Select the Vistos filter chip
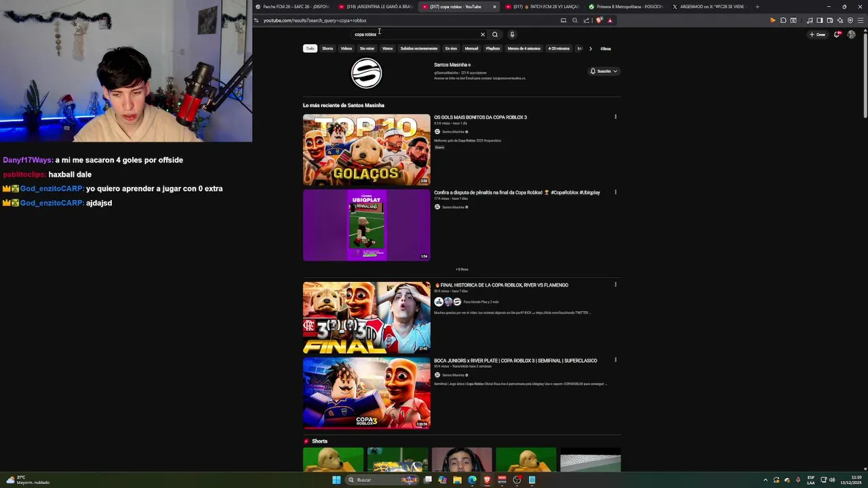The width and height of the screenshot is (868, 488). click(387, 49)
